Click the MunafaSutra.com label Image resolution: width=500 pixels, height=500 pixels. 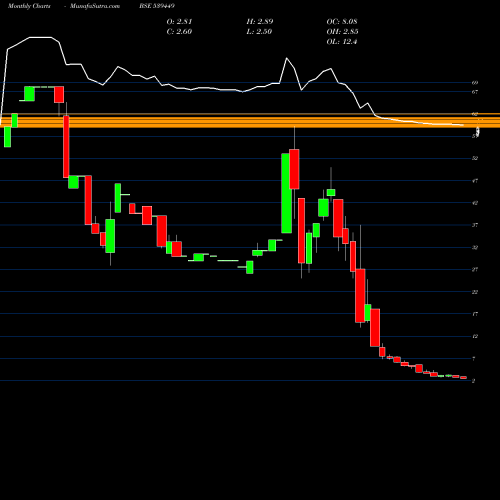click(x=95, y=6)
